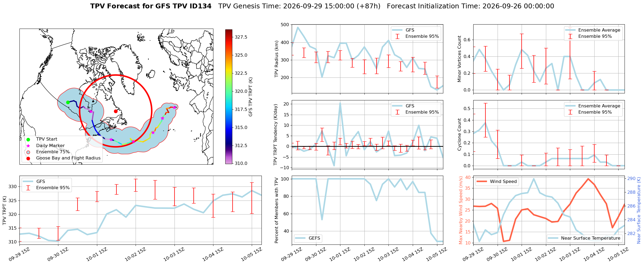The image size is (644, 265).
Task: Click the "Wind Speed" legend entry
Action: (x=504, y=182)
